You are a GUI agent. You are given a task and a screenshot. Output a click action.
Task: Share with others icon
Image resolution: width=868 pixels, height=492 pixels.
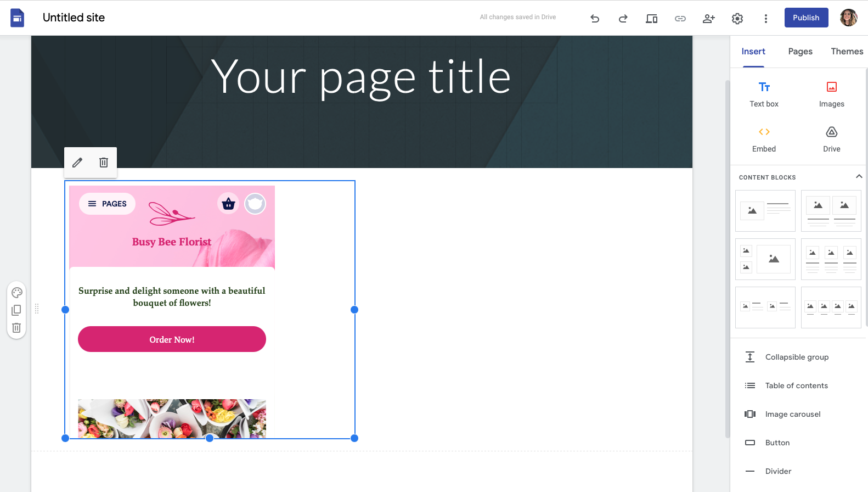(x=709, y=19)
